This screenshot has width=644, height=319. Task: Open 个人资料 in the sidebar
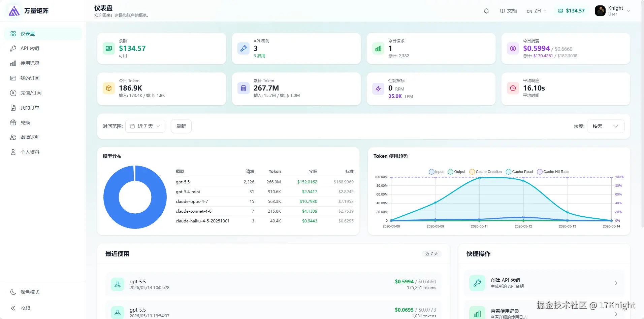point(43,152)
